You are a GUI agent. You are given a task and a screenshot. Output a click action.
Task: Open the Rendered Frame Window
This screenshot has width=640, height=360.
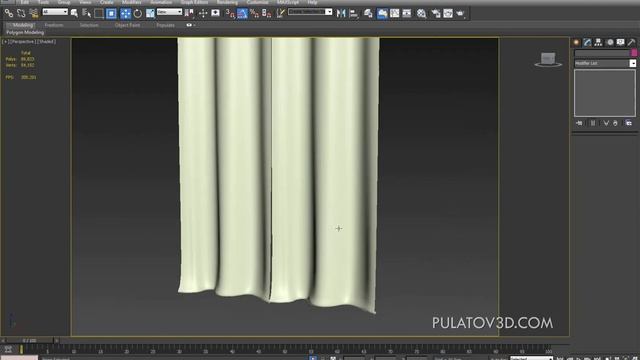tap(448, 13)
